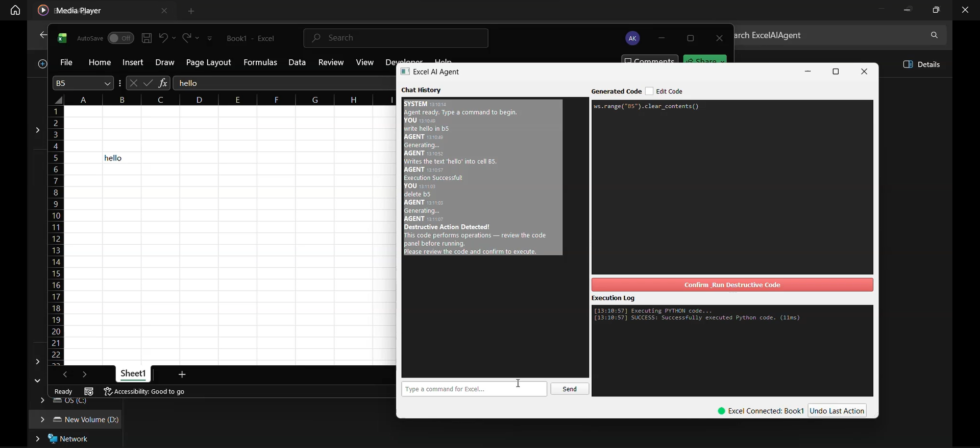Open the Comments button in Excel
Screen dimensions: 980x448
tap(650, 61)
